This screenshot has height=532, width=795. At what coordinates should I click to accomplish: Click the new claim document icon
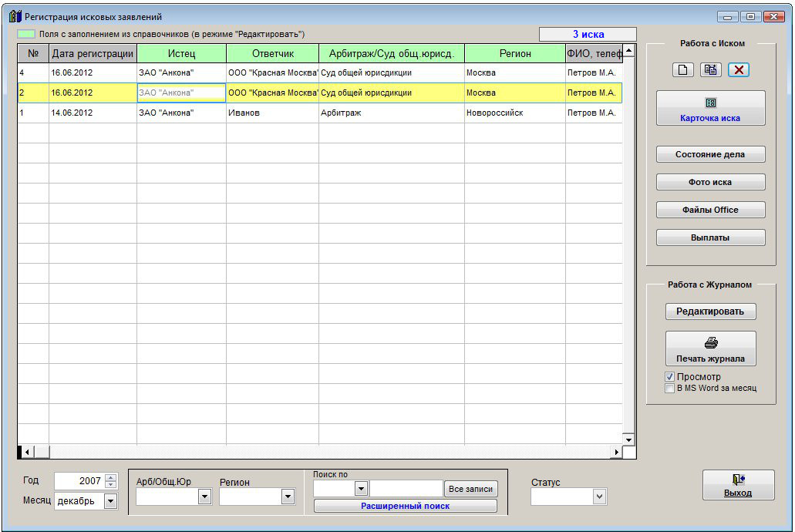tap(682, 69)
